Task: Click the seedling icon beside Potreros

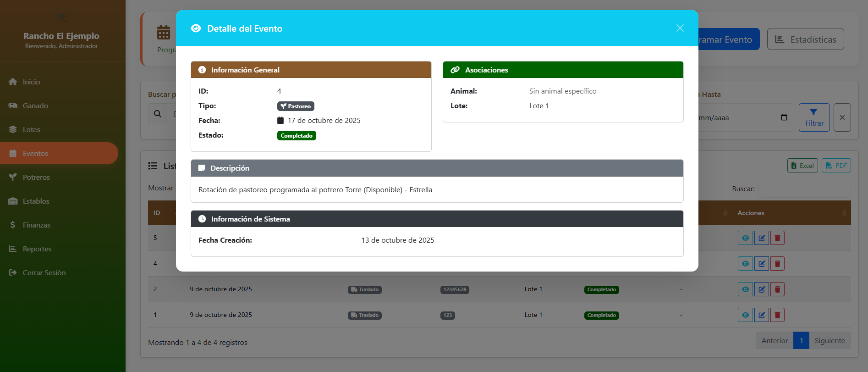Action: [13, 177]
